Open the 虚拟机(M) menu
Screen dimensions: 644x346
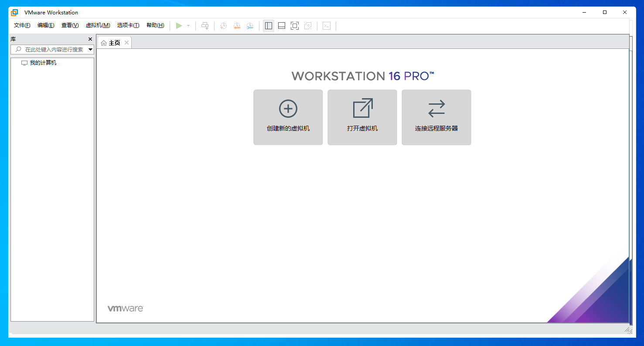click(98, 25)
